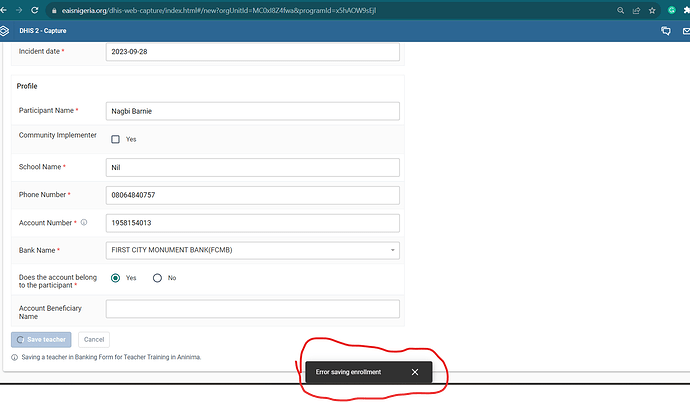This screenshot has height=402, width=690.
Task: Select Yes for account belongs to participant
Action: tap(116, 278)
